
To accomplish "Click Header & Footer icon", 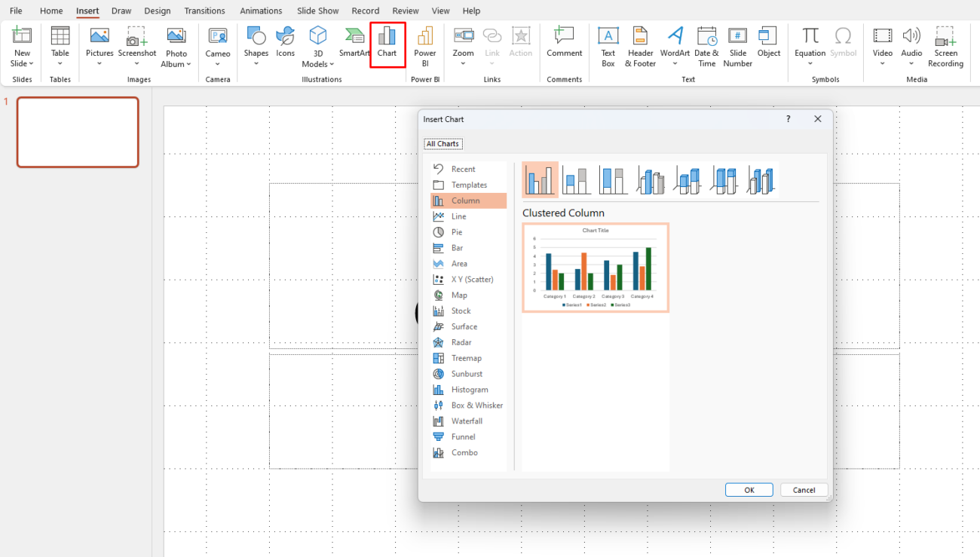I will (x=640, y=35).
